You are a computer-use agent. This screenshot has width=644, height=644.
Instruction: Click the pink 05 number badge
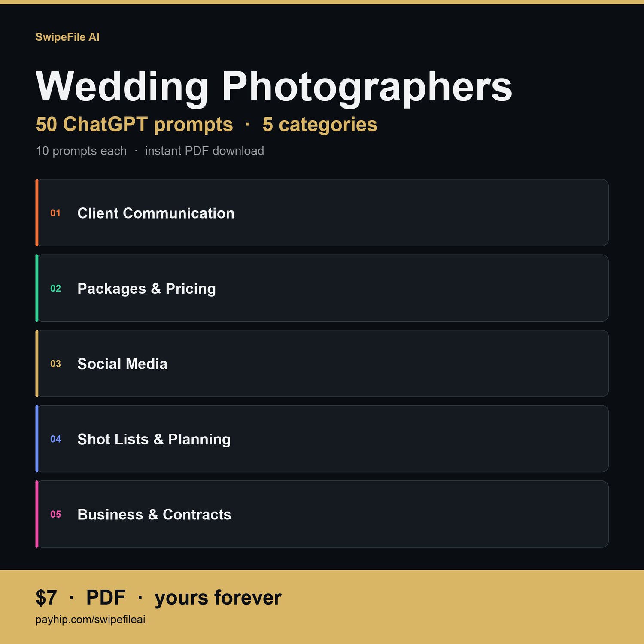click(55, 515)
